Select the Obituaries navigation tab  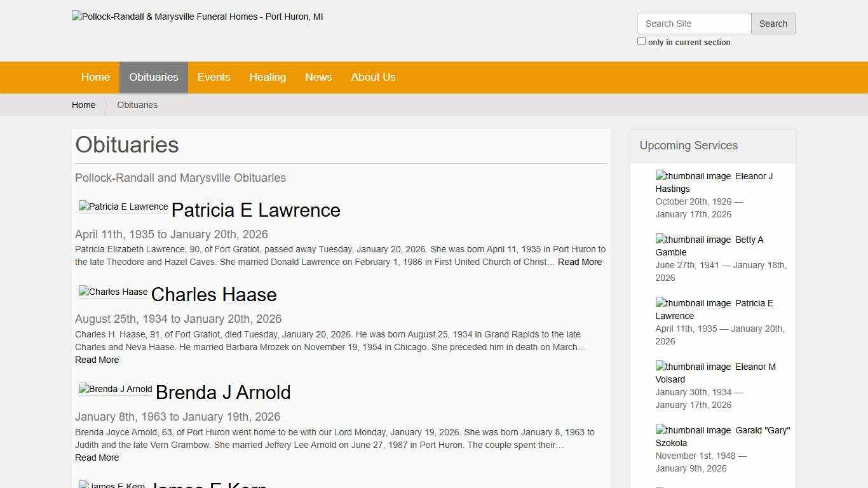point(154,78)
